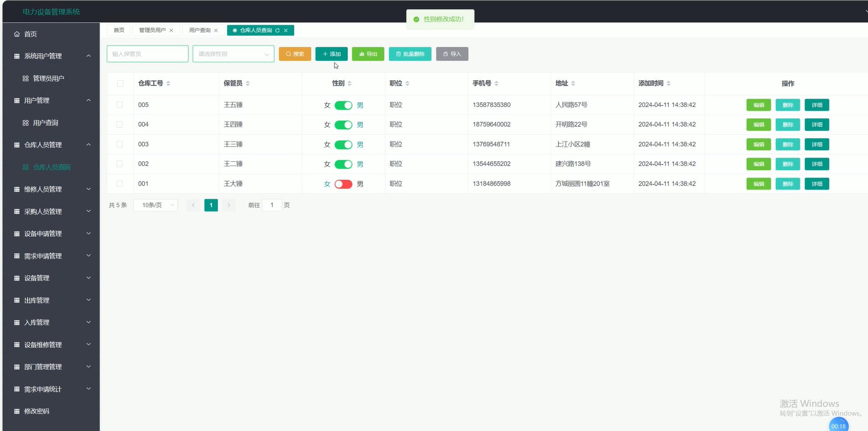This screenshot has height=431, width=868.
Task: Click the sort arrows on 添加时间 column
Action: (x=669, y=83)
